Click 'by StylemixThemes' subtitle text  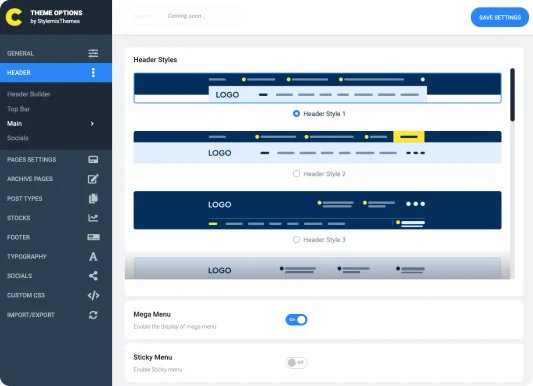55,21
